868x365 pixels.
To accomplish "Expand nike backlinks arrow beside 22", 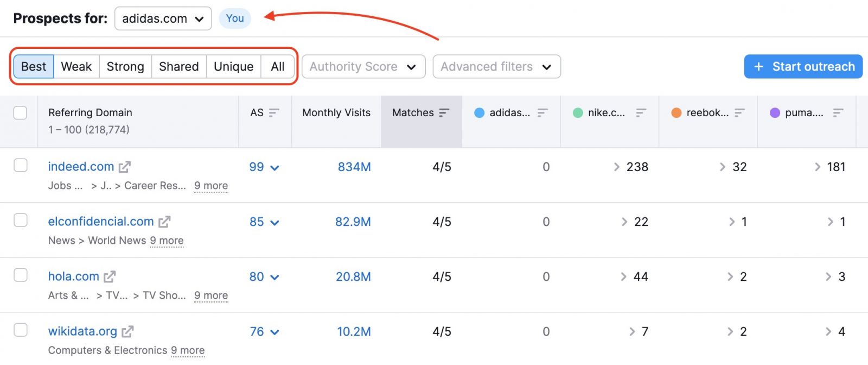I will 624,222.
